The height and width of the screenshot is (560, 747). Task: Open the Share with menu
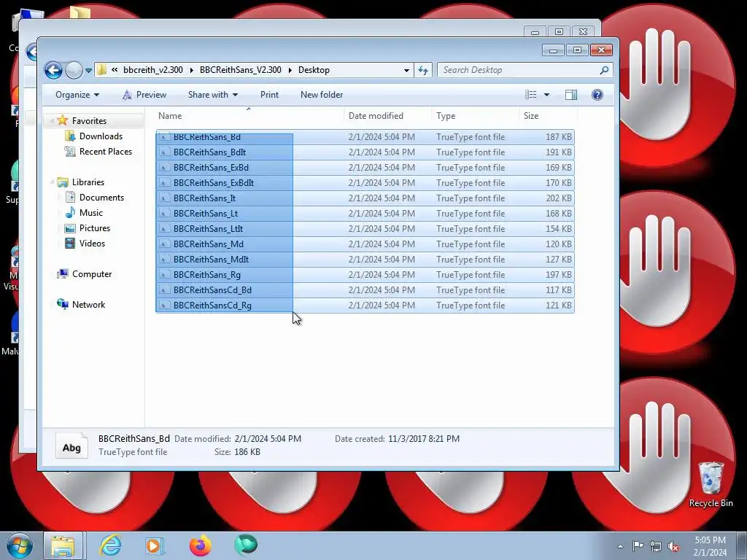(x=212, y=95)
